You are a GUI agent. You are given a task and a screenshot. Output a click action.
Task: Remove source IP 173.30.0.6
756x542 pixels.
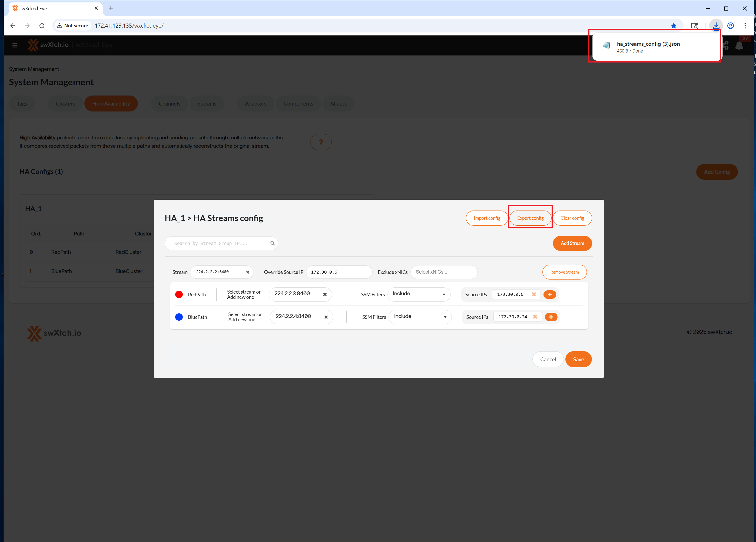534,294
